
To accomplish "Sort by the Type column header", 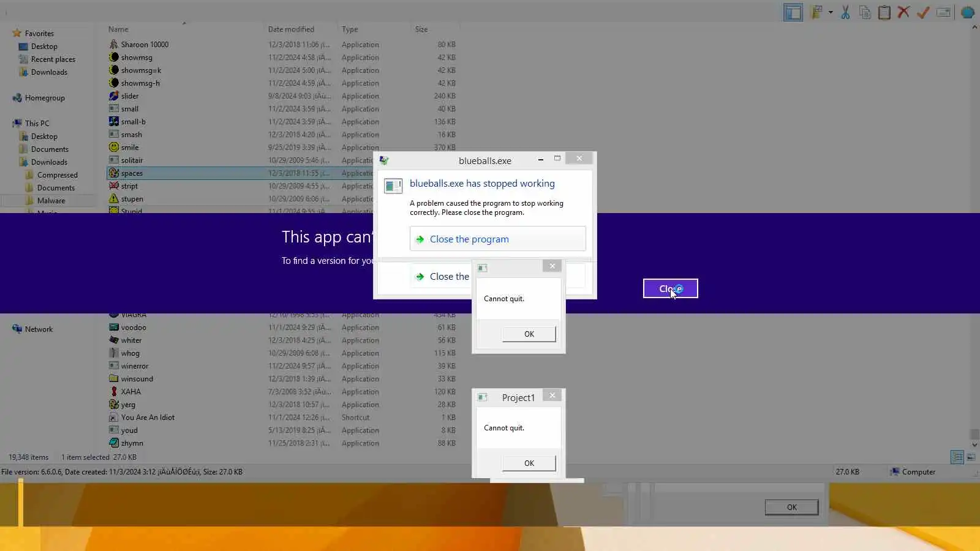I will pos(350,29).
